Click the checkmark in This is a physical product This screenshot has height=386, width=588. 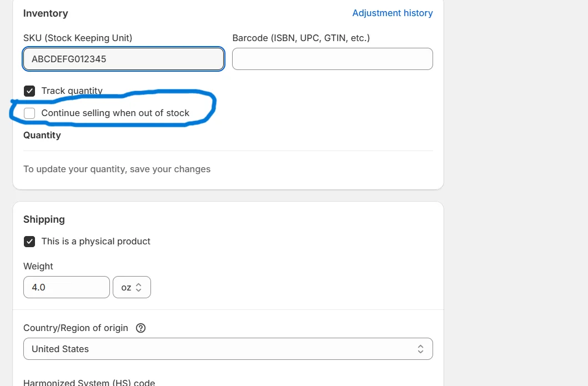(29, 241)
